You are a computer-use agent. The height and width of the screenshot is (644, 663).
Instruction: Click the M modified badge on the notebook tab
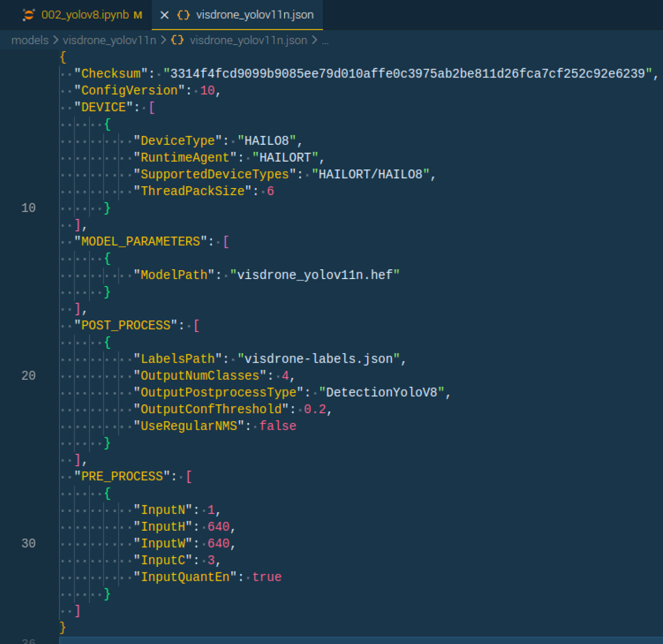coord(138,15)
